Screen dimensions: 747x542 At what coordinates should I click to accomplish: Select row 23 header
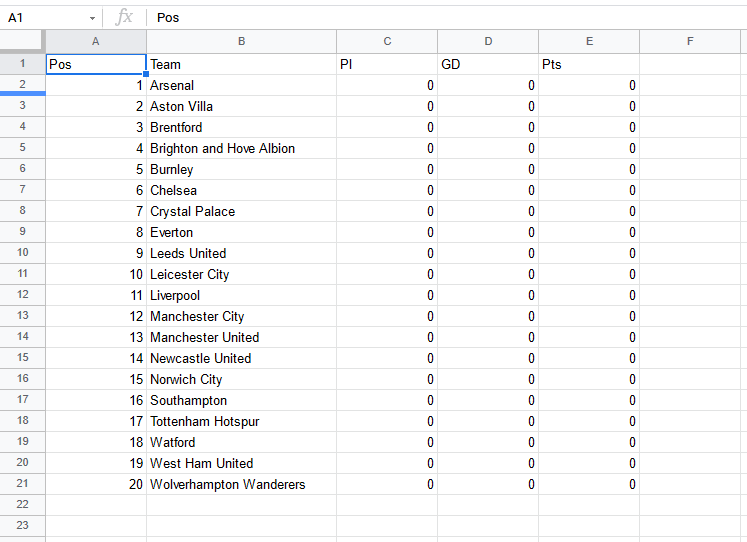tap(22, 526)
